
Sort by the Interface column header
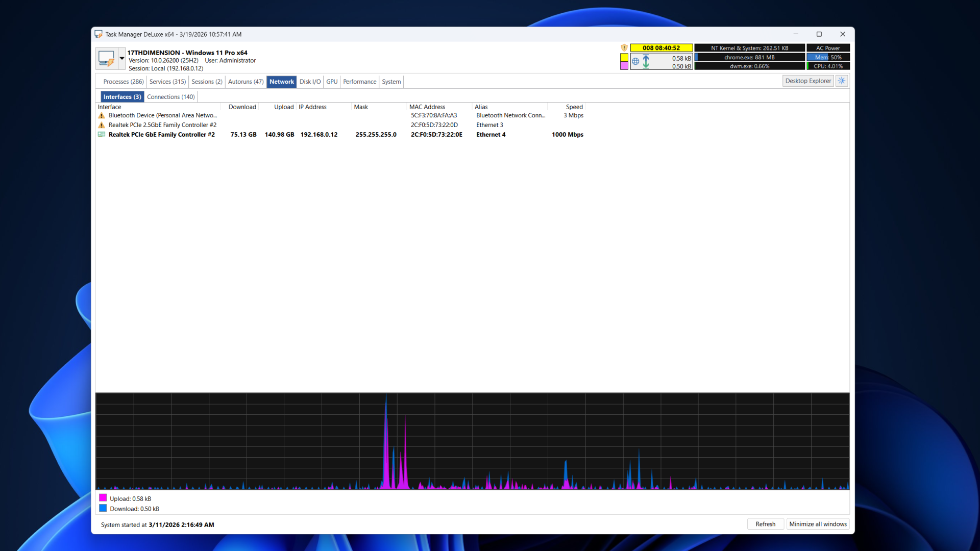point(158,107)
